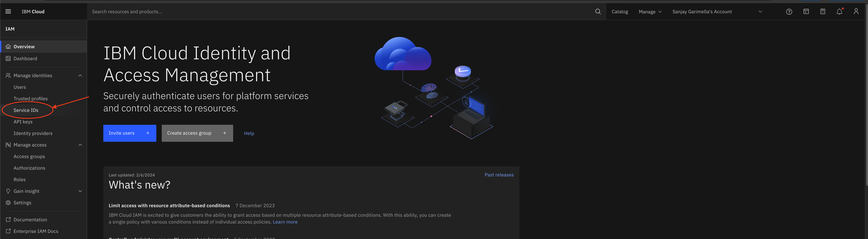
Task: Open the user profile avatar icon
Action: 856,11
